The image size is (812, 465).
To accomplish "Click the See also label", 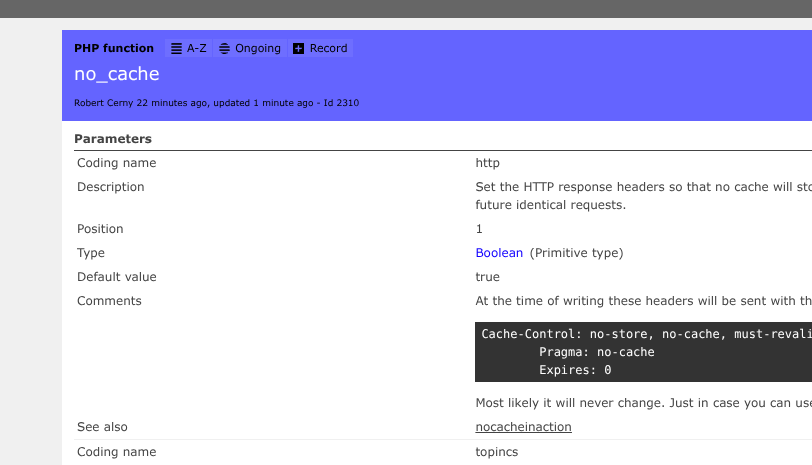I will click(102, 427).
